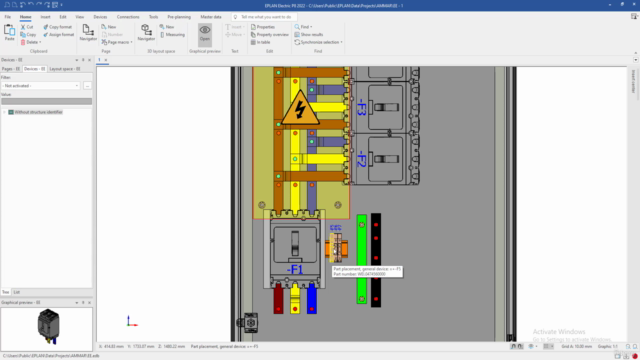640x360 pixels.
Task: Switch to the Pages - EE panel tab
Action: click(x=11, y=69)
